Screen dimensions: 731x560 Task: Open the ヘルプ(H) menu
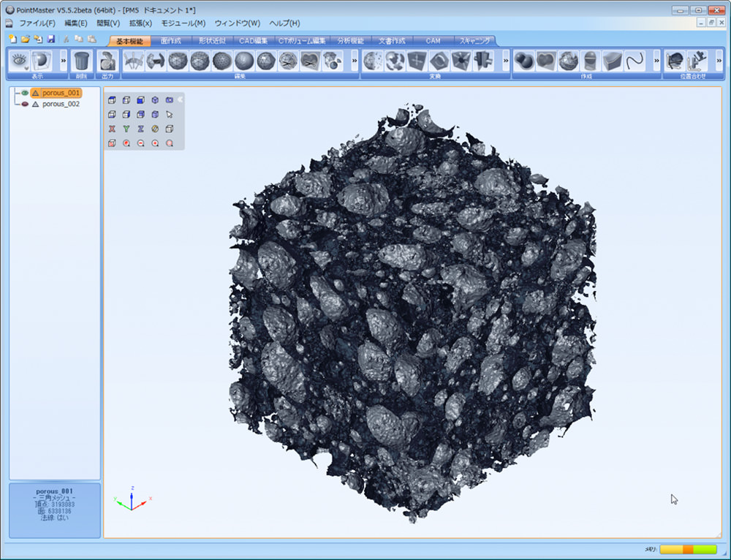pyautogui.click(x=284, y=23)
